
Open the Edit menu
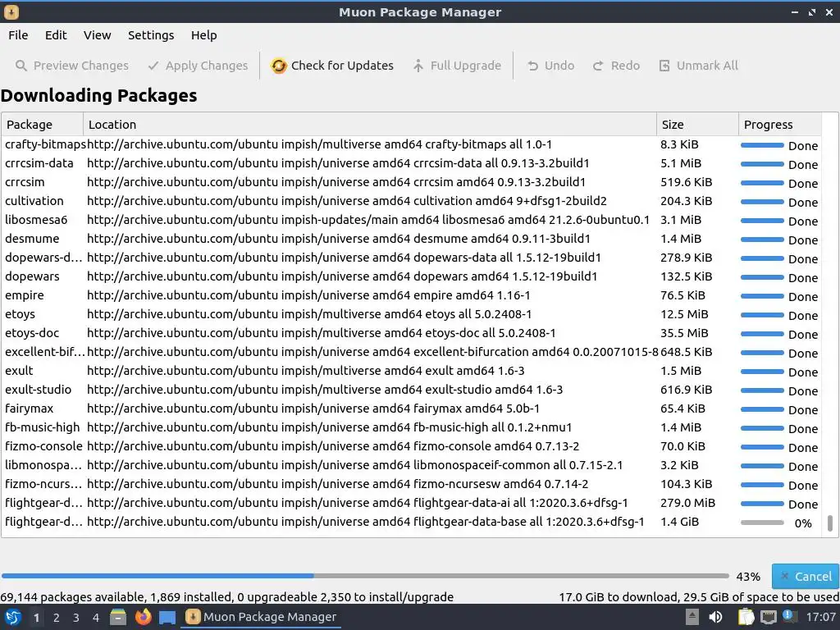pos(56,35)
